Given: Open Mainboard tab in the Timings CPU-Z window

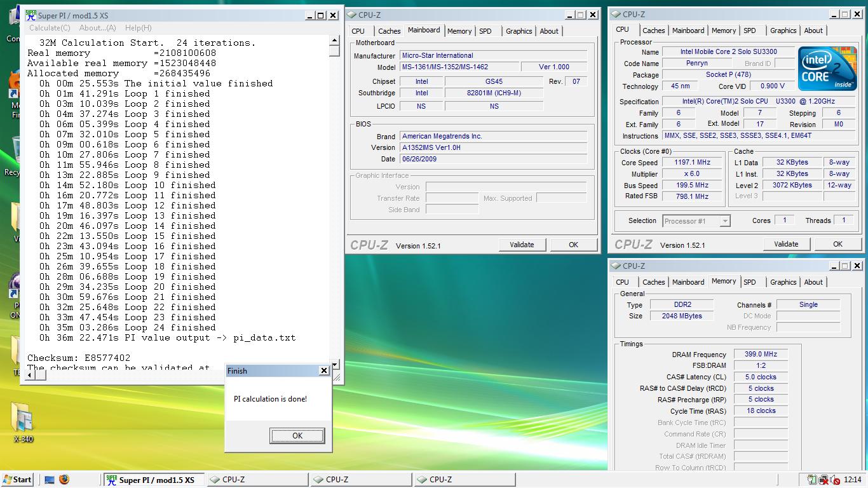Looking at the screenshot, I should [688, 282].
